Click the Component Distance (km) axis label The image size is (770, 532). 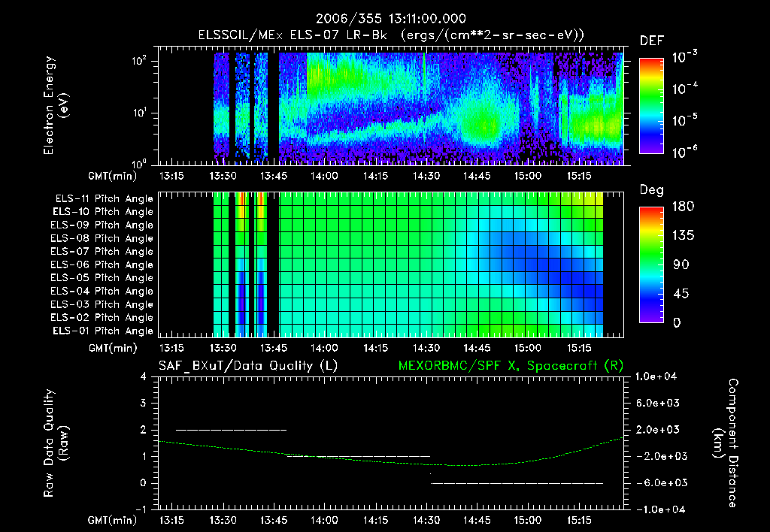click(x=726, y=443)
